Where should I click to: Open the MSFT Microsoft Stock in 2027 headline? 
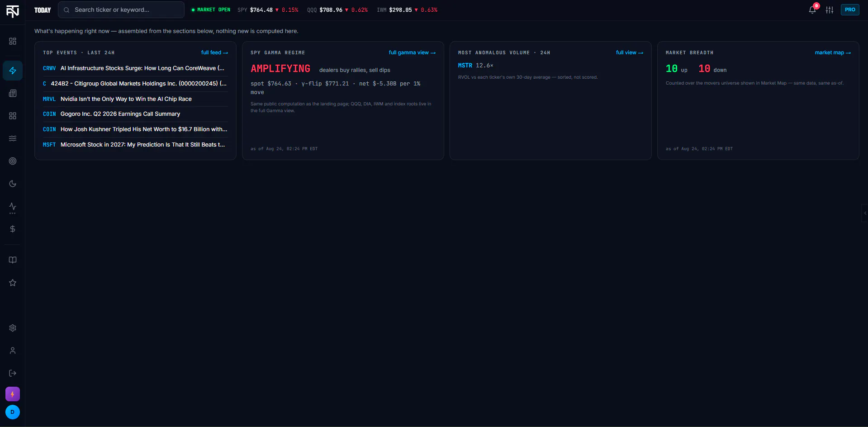click(x=135, y=145)
